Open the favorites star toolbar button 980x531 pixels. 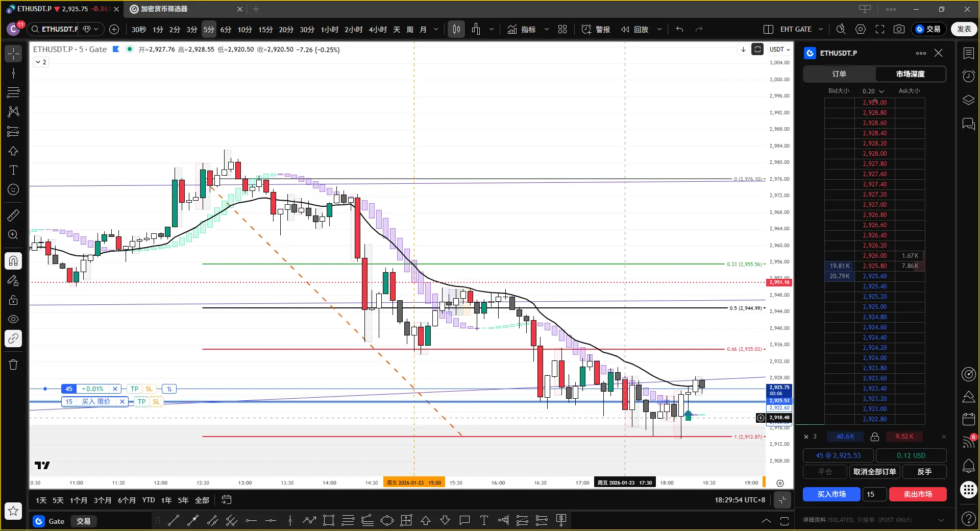pos(13,511)
